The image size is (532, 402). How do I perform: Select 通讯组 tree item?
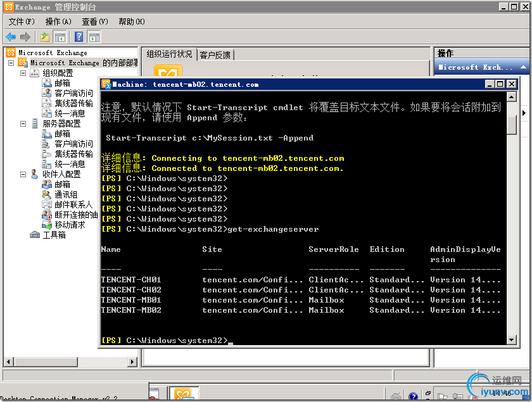[66, 194]
